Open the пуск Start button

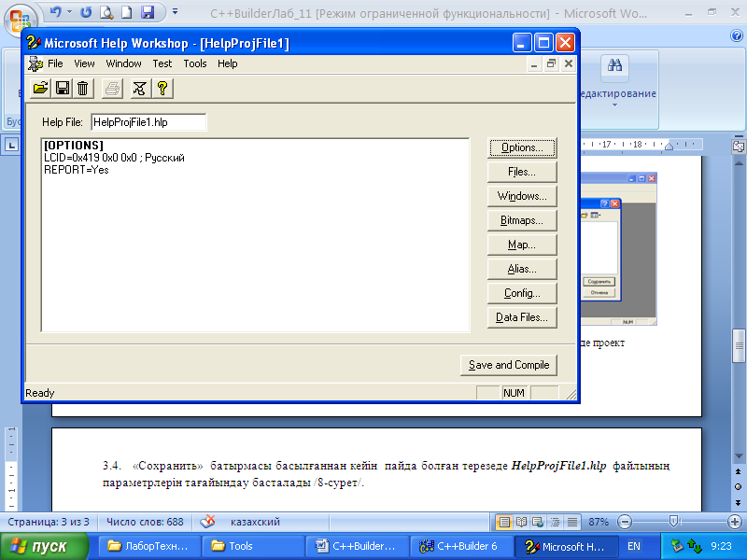[44, 546]
